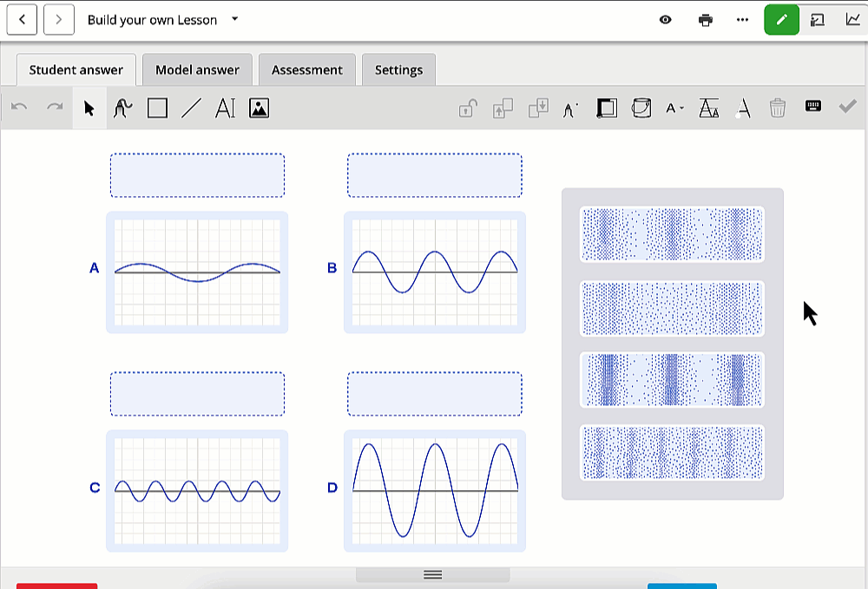Switch to the Model answer tab
Screen dimensions: 868x589
point(197,69)
